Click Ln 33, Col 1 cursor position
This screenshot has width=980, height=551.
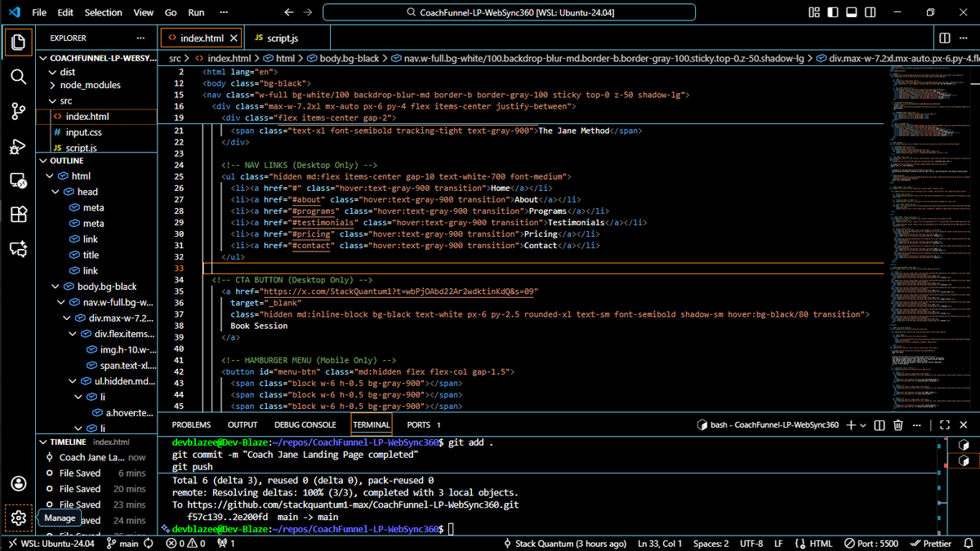point(659,544)
